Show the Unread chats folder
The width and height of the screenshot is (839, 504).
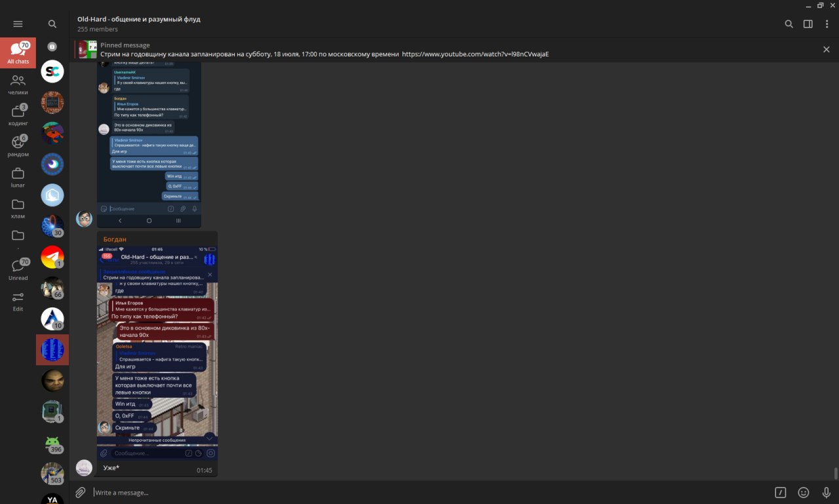(18, 270)
